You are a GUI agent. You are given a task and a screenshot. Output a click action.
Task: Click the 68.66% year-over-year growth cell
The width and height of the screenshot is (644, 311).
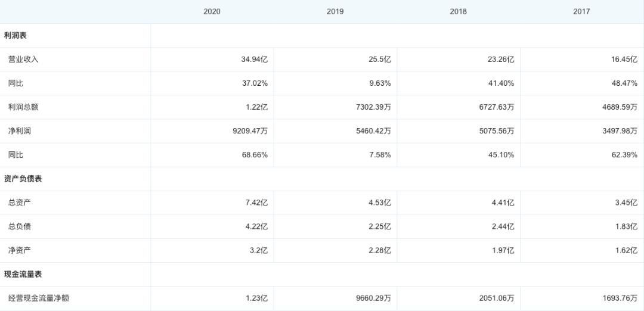tap(255, 155)
